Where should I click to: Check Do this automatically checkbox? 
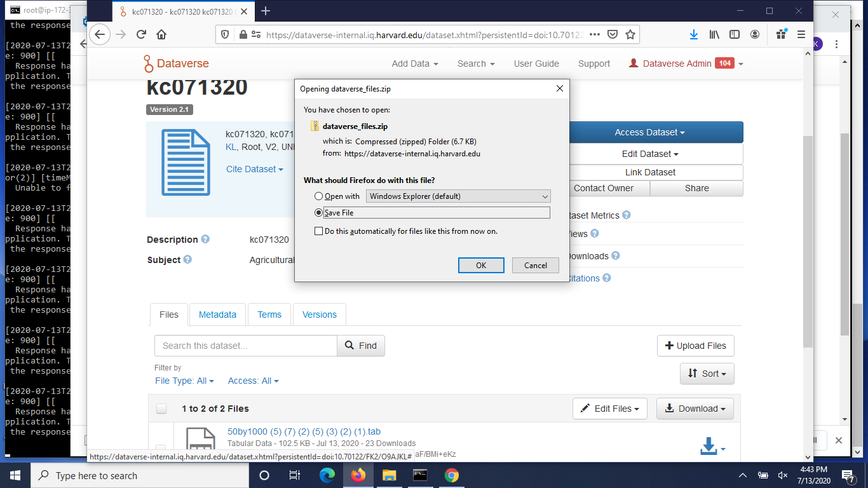click(x=318, y=231)
